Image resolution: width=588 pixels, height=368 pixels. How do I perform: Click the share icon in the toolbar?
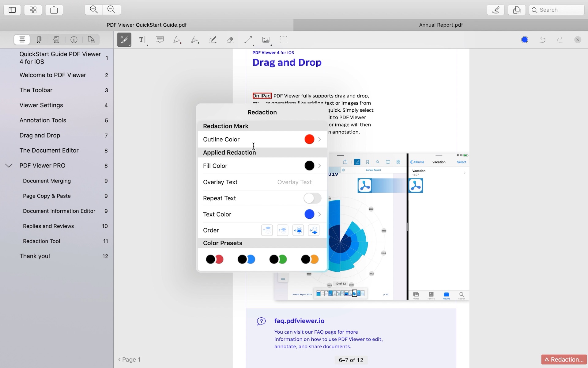point(54,10)
